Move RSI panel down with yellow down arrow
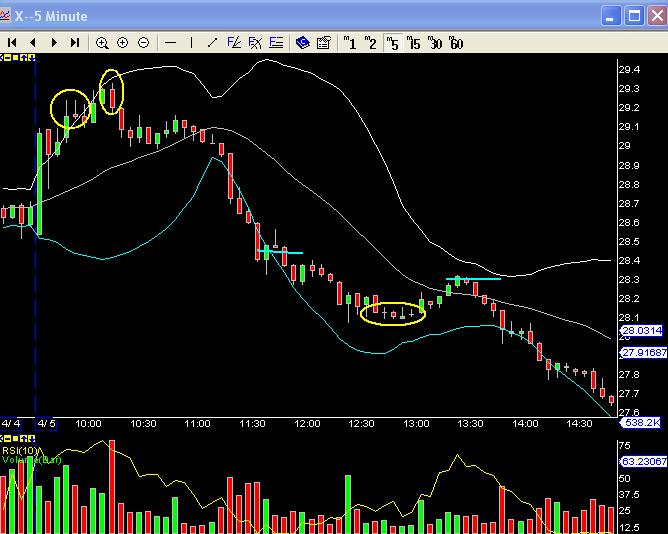 [31, 439]
